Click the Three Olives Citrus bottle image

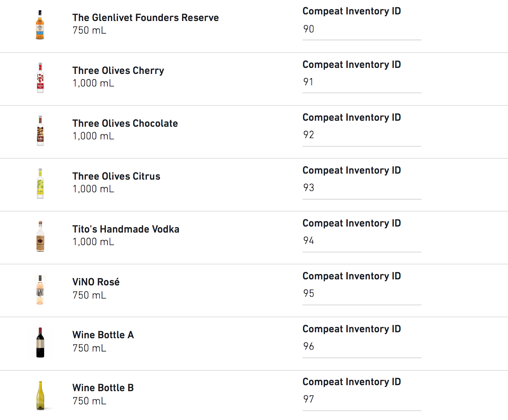40,184
